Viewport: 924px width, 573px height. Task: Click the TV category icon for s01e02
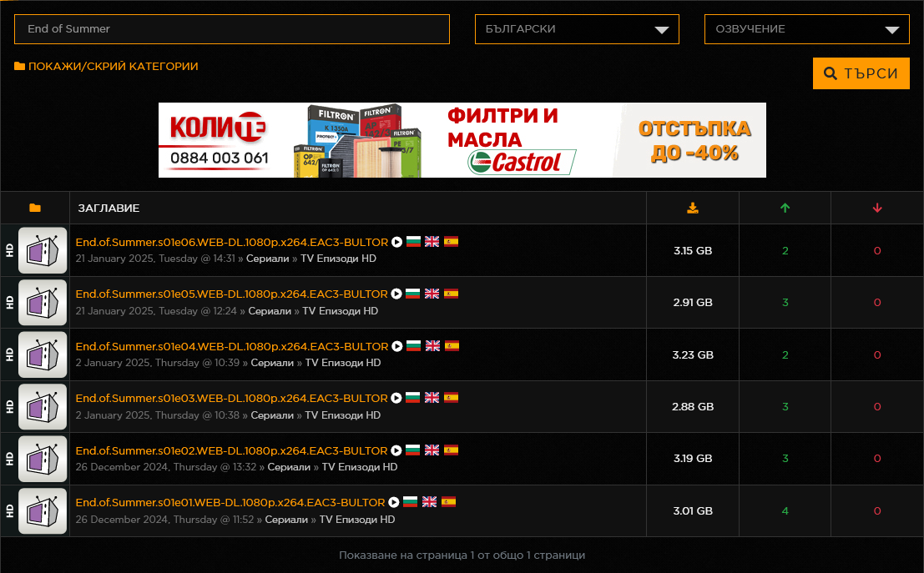[43, 459]
